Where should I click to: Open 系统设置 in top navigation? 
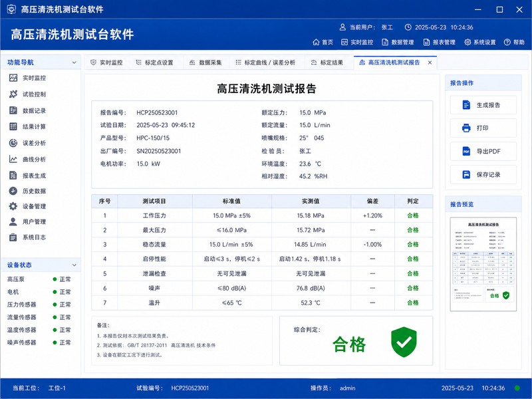click(480, 42)
